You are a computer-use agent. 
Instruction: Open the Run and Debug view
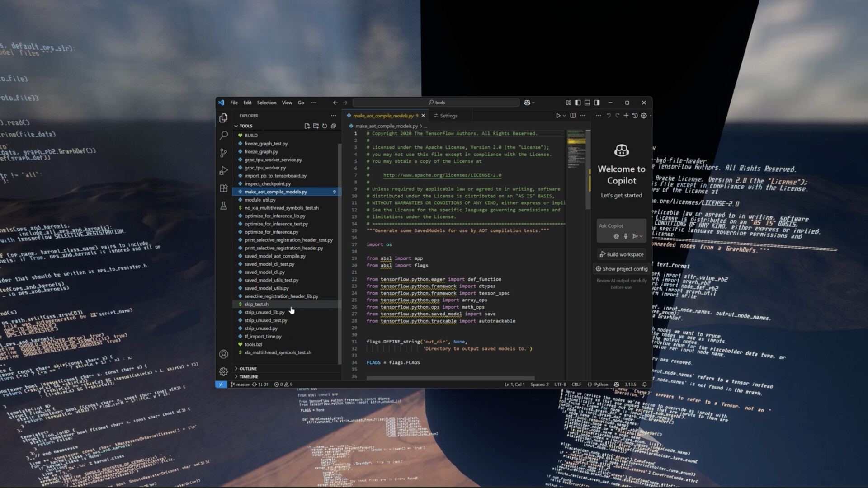(223, 171)
